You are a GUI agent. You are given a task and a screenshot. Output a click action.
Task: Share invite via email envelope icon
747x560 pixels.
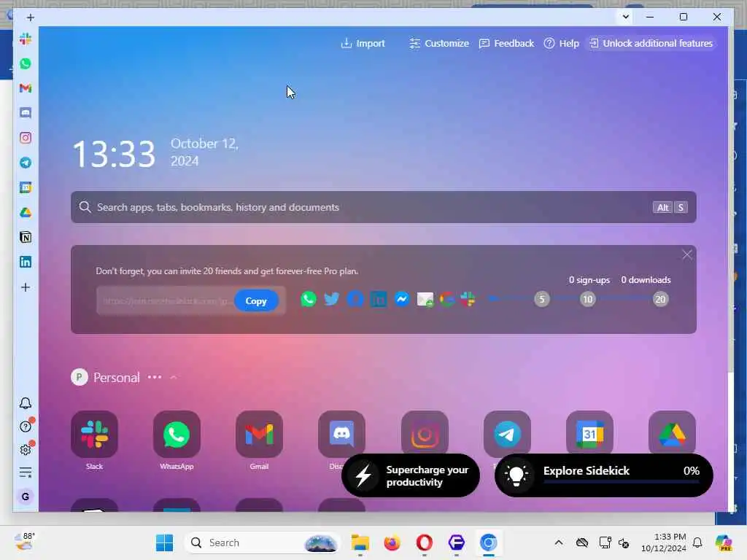click(x=425, y=300)
